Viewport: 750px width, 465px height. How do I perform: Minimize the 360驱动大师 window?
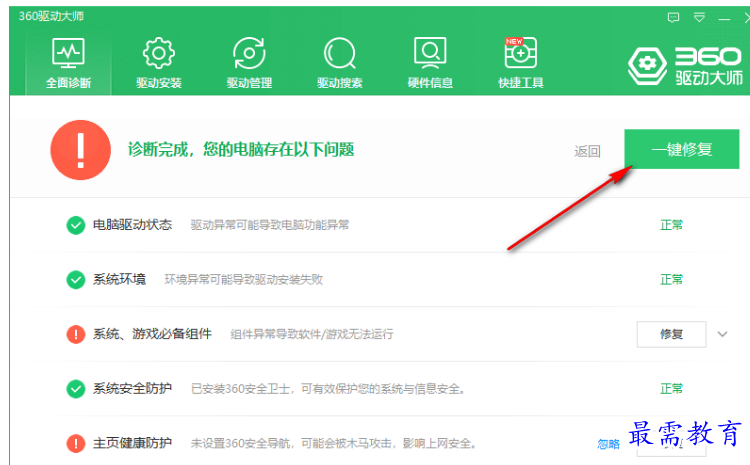pos(724,19)
